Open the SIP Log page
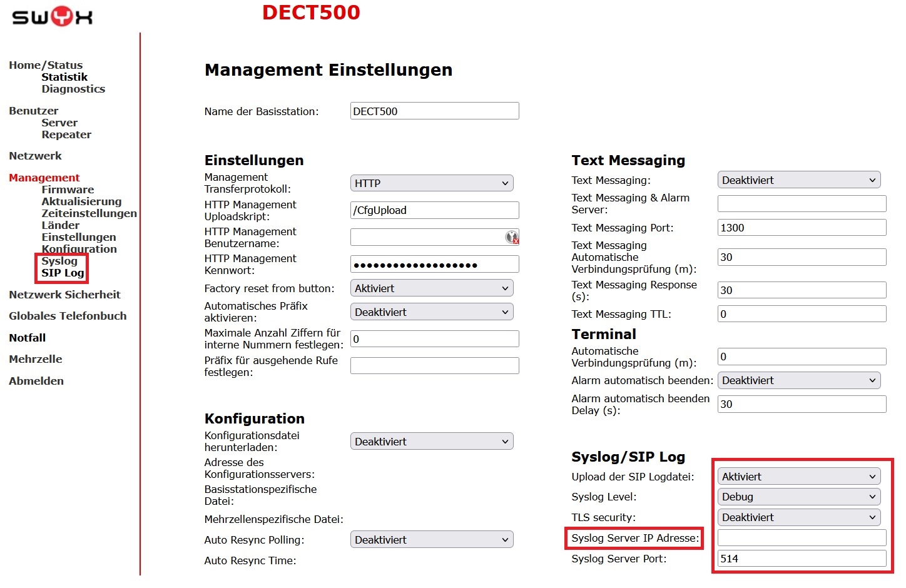Image resolution: width=906 pixels, height=588 pixels. click(61, 273)
